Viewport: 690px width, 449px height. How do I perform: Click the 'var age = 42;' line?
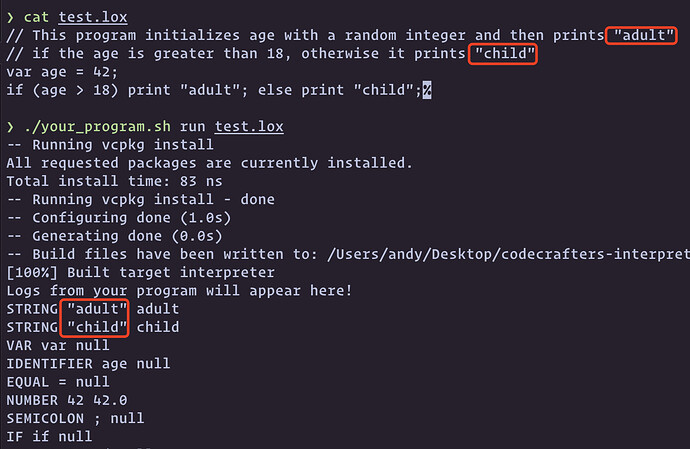(62, 72)
